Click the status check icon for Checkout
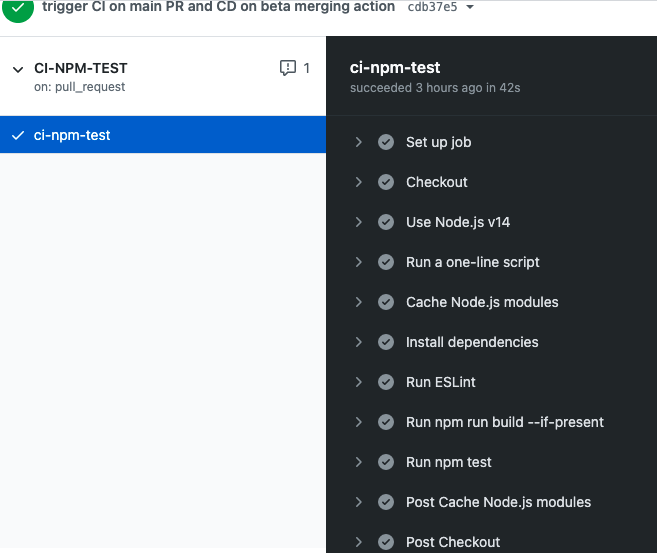Viewport: 657px width, 553px height. point(386,182)
